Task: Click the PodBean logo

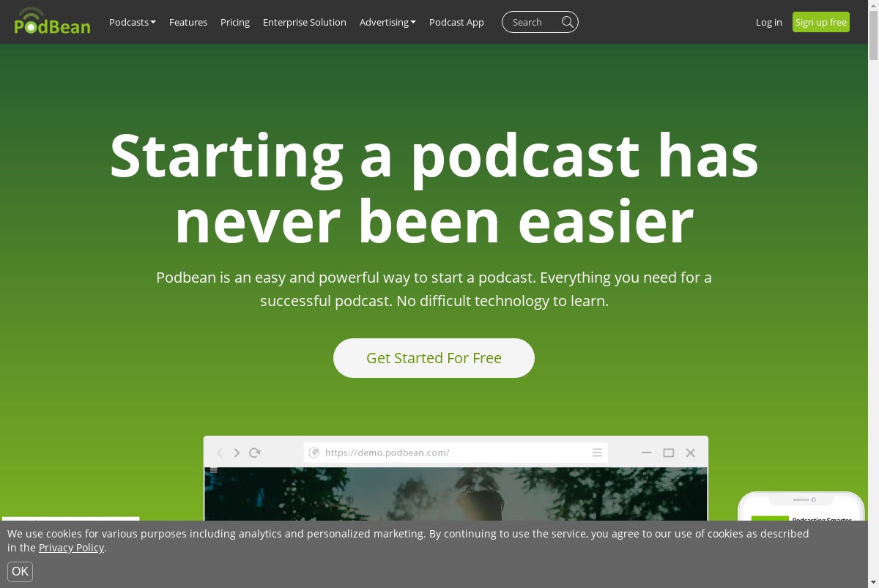Action: tap(52, 21)
